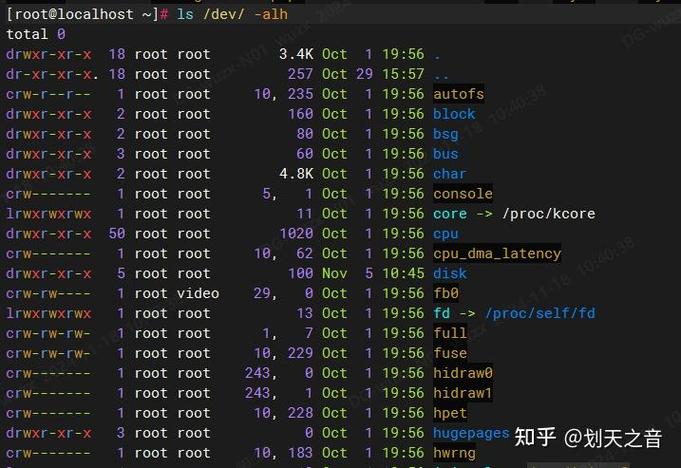Viewport: 681px width, 468px height.
Task: Select the '62' minor number of cpu_dma_latency
Action: tap(304, 254)
